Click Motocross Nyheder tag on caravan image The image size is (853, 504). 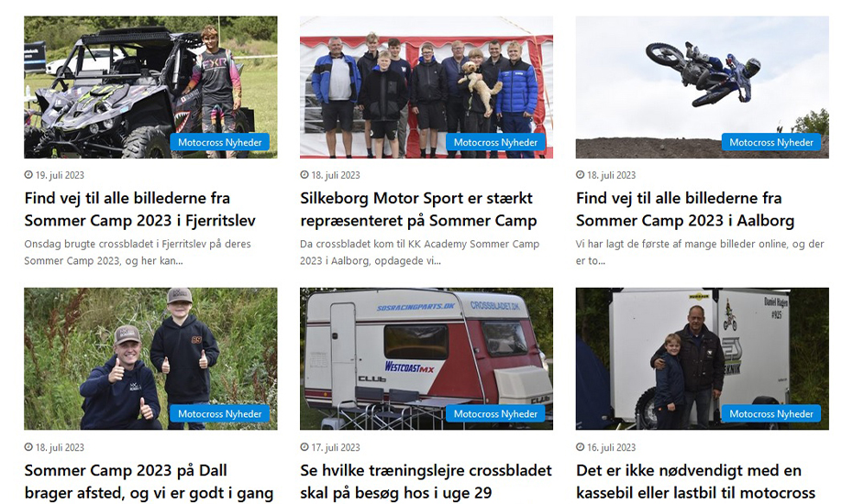495,414
